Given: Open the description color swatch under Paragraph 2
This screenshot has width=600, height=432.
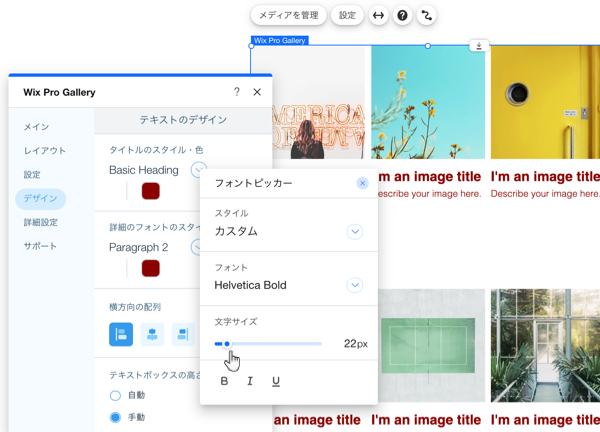Looking at the screenshot, I should tap(151, 268).
